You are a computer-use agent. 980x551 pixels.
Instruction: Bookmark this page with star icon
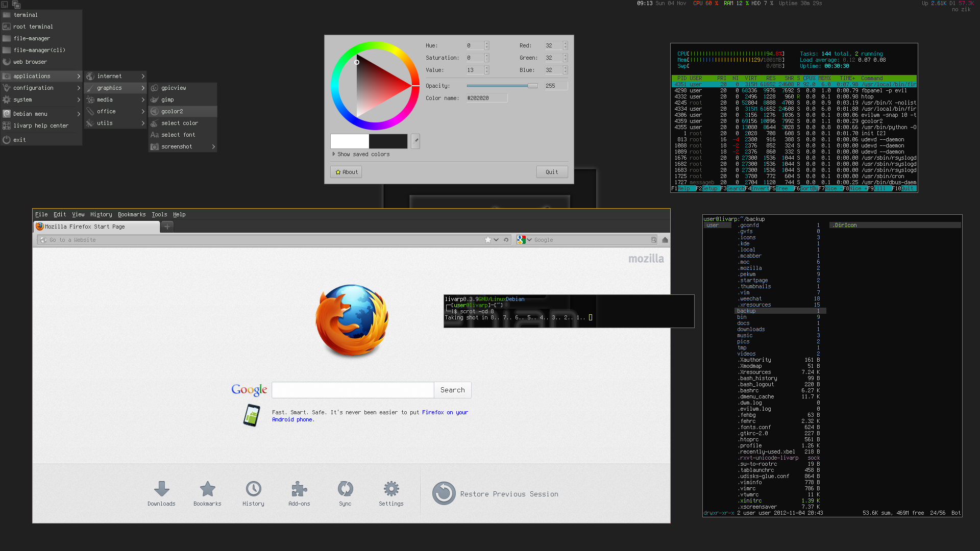[x=488, y=240]
